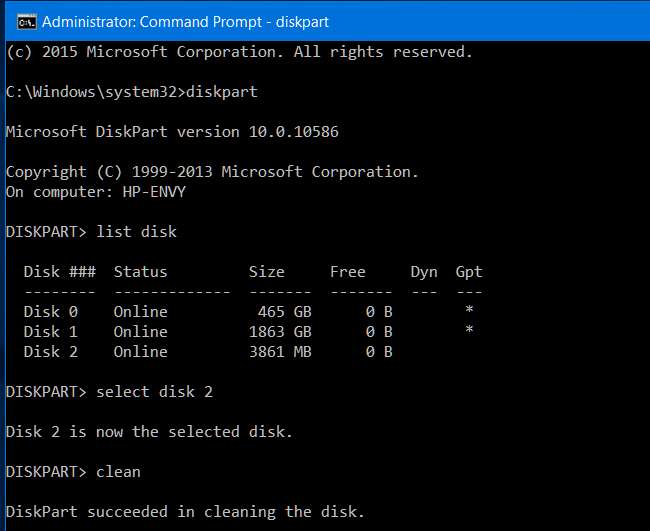Click the 'On computer: HP-ENVY' line
This screenshot has width=650, height=531.
[x=96, y=191]
